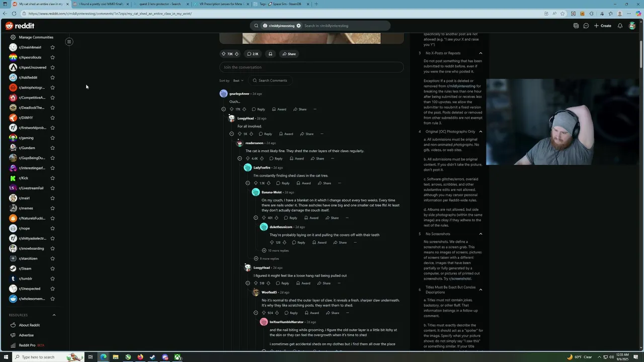Open the r/screenshots link in rules
Viewport: 644px width, 362px height.
pos(460,279)
